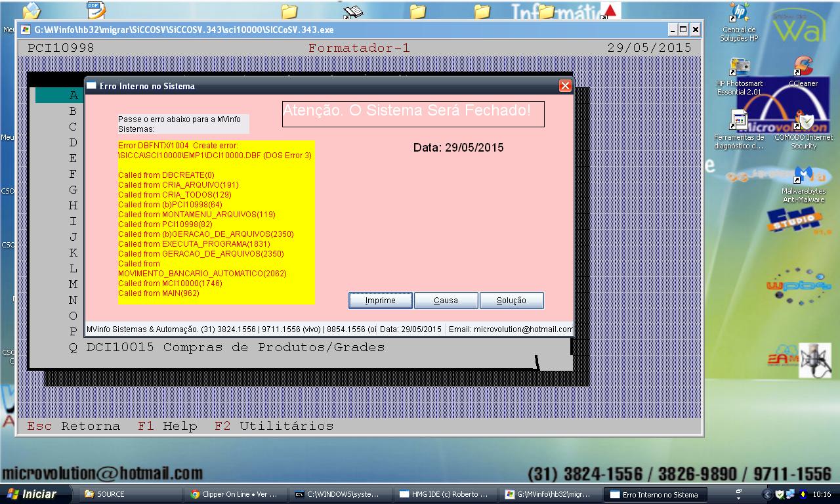Maximize the SICCoSV.343.exe console window

pos(684,30)
